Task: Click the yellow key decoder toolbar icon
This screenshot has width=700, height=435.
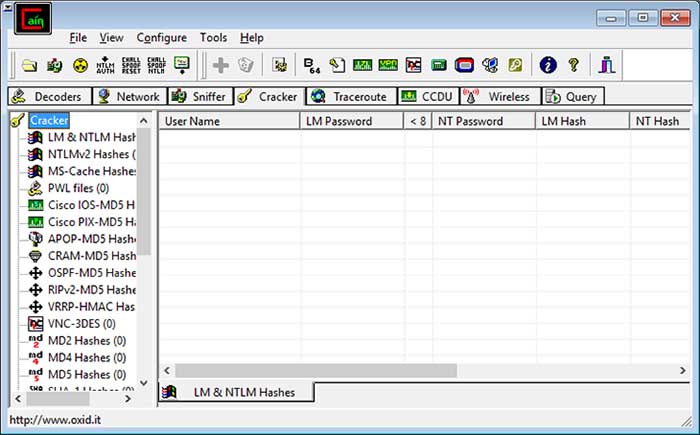Action: (x=515, y=66)
